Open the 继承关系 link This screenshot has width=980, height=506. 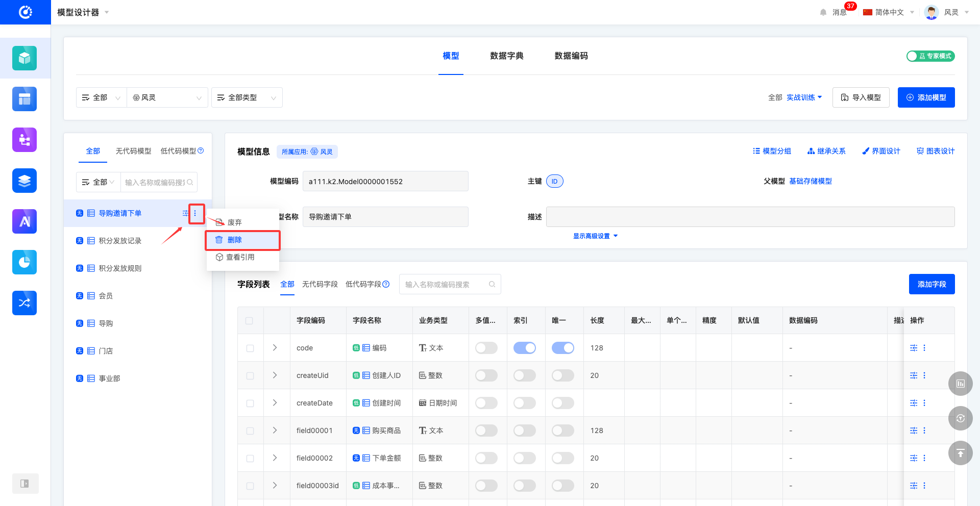click(x=826, y=151)
